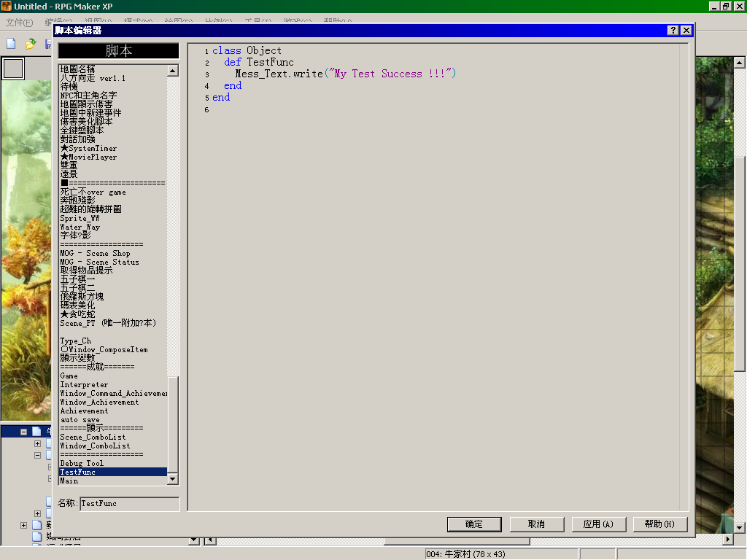Screen dimensions: 747x560
Task: Click status bar text 004: 牛家村
Action: (465, 554)
